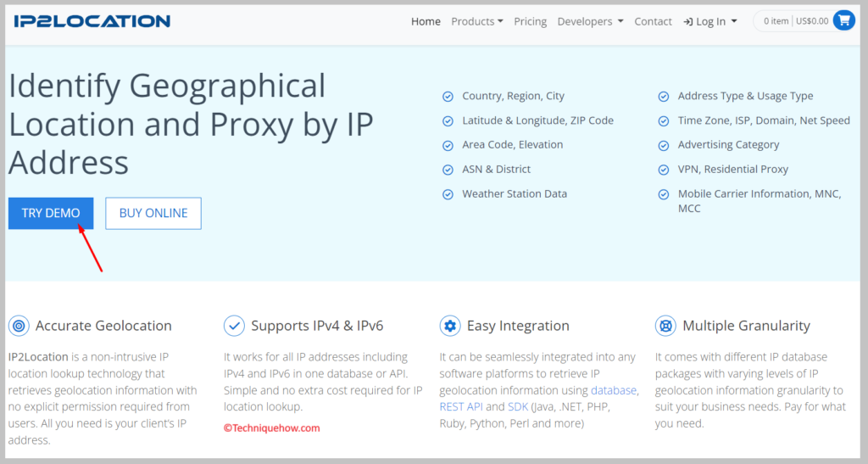Click check icon next to Mobile Carrier Information

point(663,194)
